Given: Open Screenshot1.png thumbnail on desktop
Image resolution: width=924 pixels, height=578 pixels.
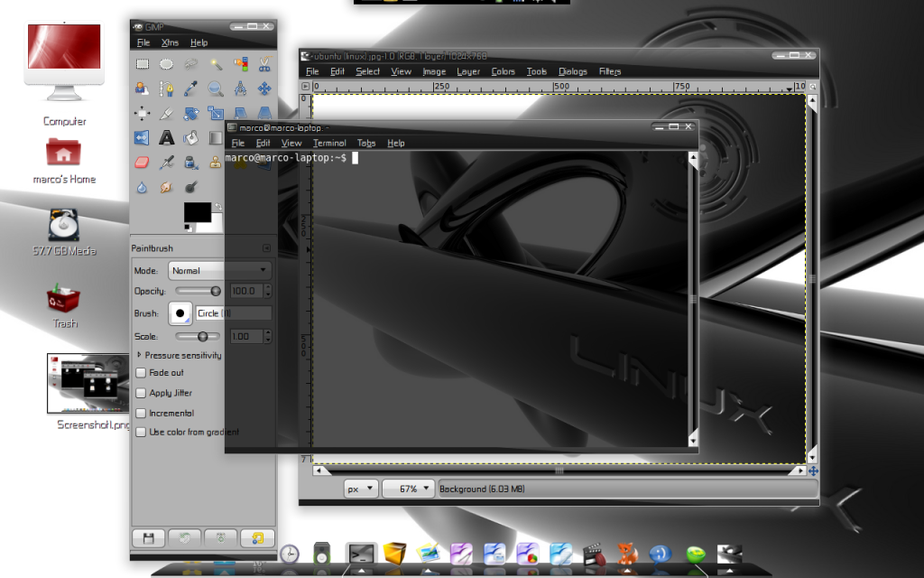Looking at the screenshot, I should (x=88, y=383).
